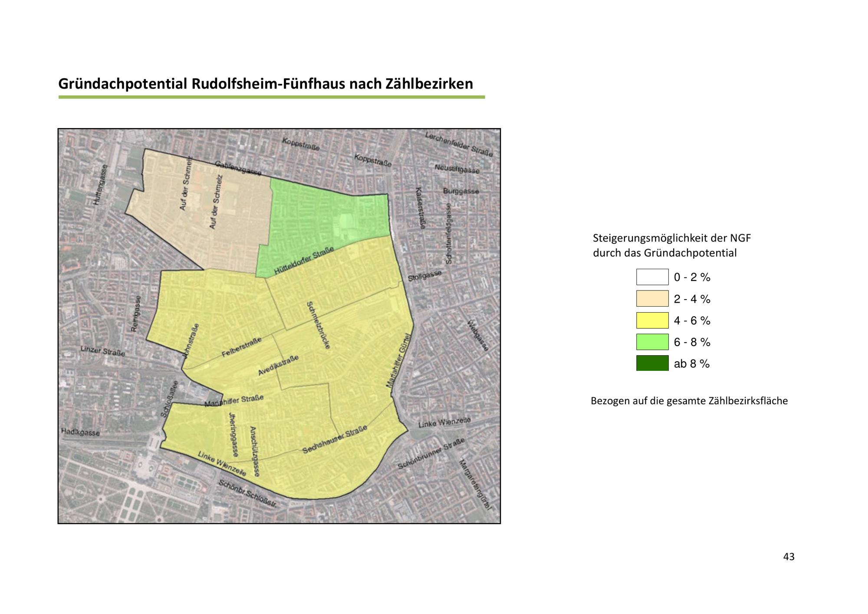Click the page title heading text

(x=266, y=83)
